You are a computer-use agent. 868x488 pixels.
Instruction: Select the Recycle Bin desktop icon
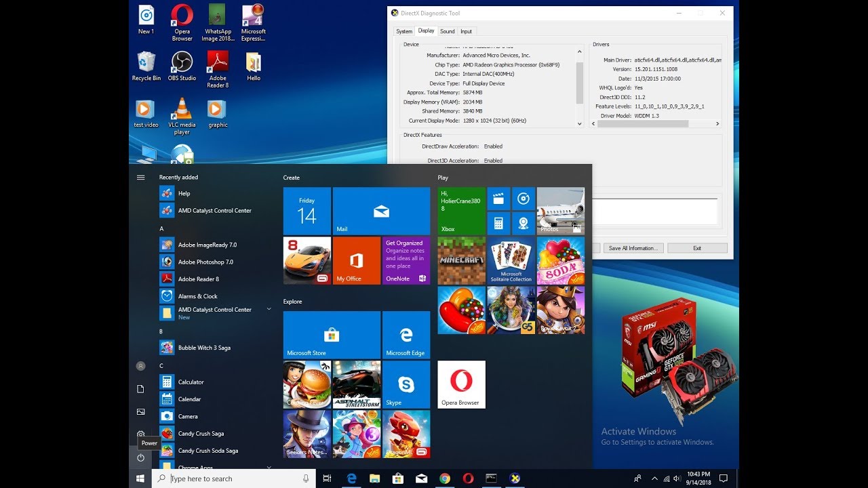coord(146,66)
